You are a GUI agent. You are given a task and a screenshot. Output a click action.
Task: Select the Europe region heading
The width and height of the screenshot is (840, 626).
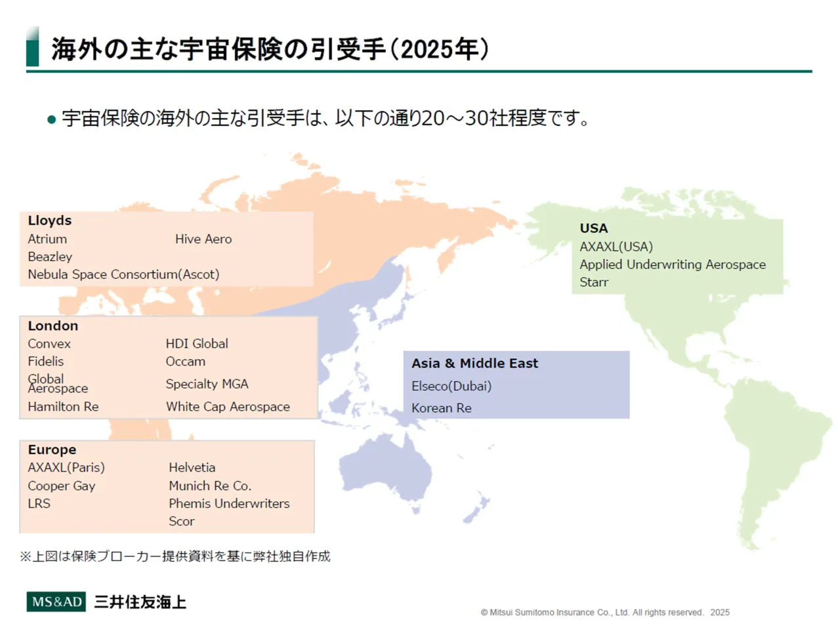point(52,450)
